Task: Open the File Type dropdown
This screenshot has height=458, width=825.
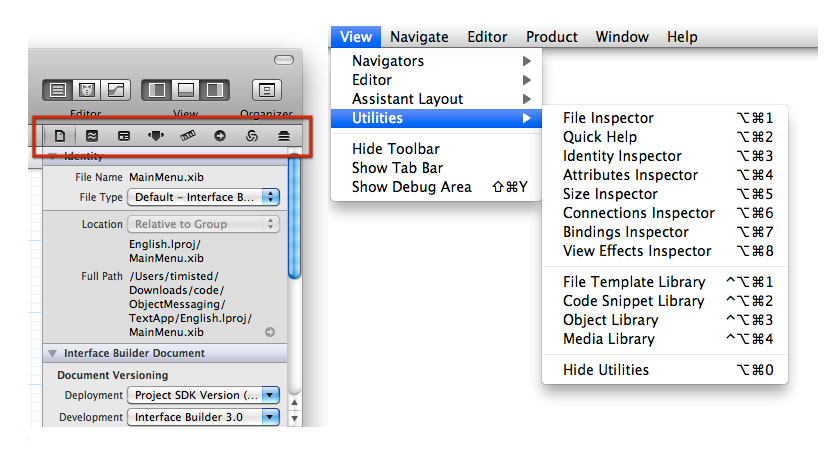Action: [204, 197]
